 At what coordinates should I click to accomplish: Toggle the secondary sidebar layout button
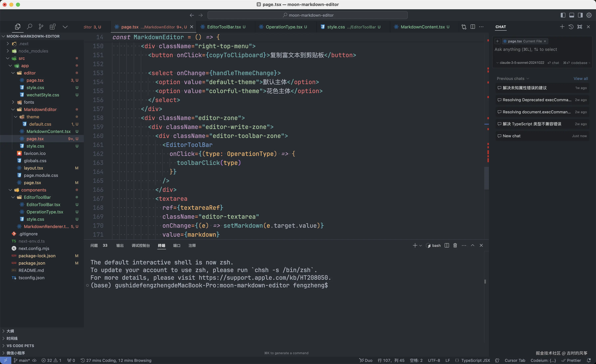(580, 15)
